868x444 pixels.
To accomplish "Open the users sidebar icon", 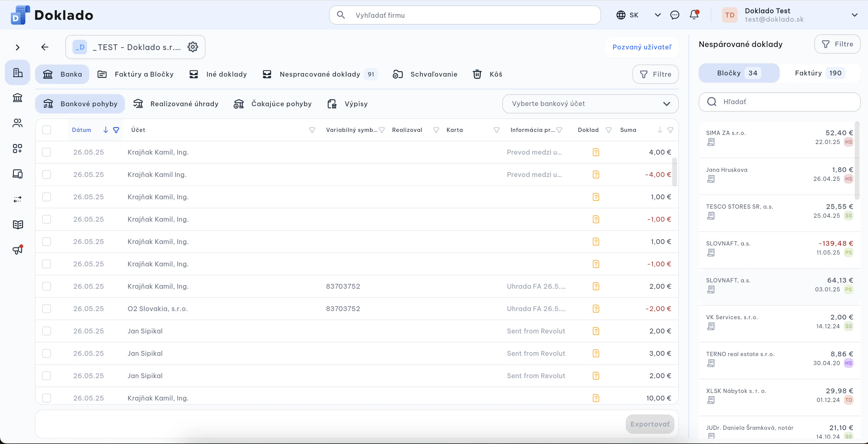I will (x=18, y=123).
